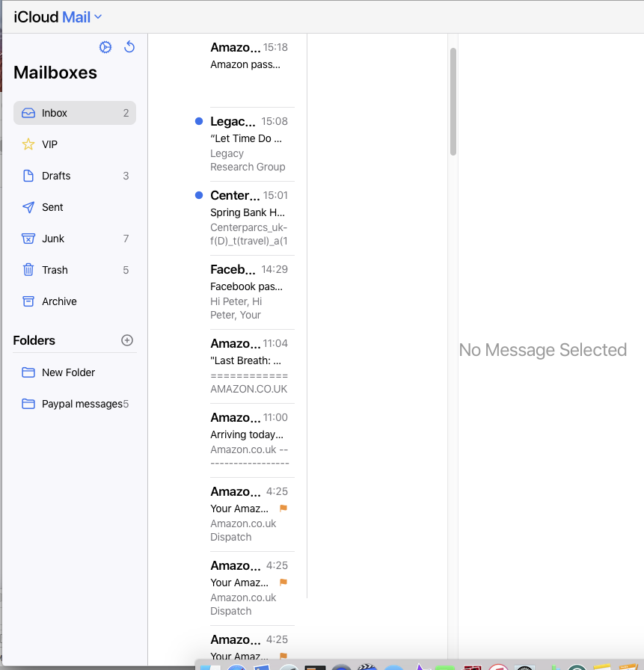Click the Trash count 5
The width and height of the screenshot is (644, 670).
[x=126, y=270]
